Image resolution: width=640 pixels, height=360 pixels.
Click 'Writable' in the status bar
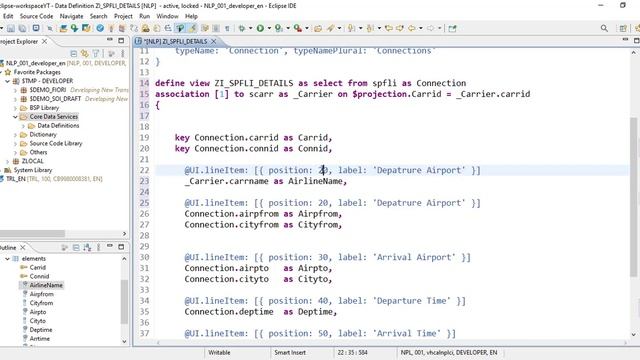[x=219, y=352]
